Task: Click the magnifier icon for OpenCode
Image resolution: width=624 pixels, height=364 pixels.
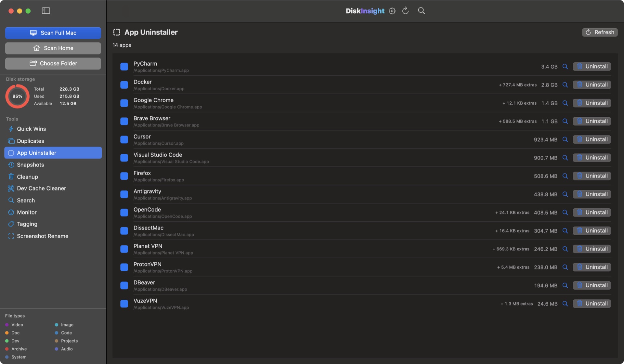Action: coord(565,212)
